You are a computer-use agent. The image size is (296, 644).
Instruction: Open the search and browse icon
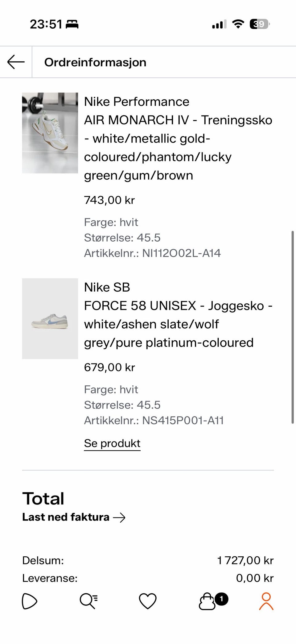[x=88, y=601]
